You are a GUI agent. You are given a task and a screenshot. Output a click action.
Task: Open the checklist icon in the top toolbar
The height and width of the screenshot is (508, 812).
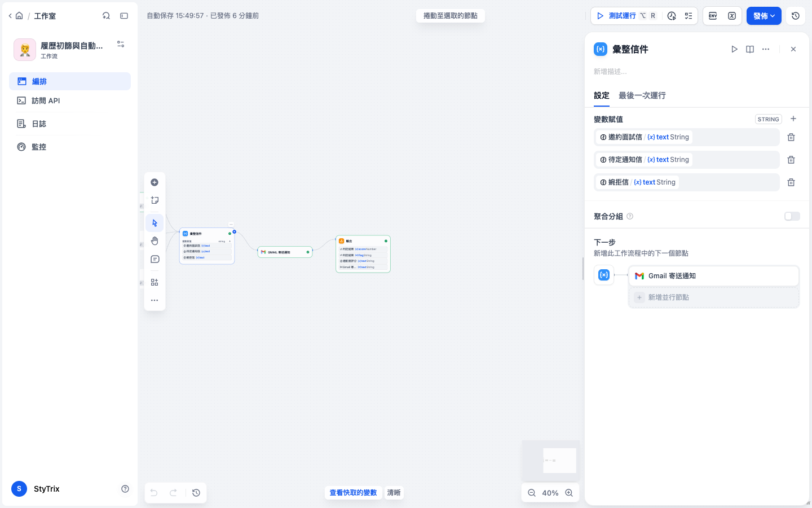pos(689,16)
